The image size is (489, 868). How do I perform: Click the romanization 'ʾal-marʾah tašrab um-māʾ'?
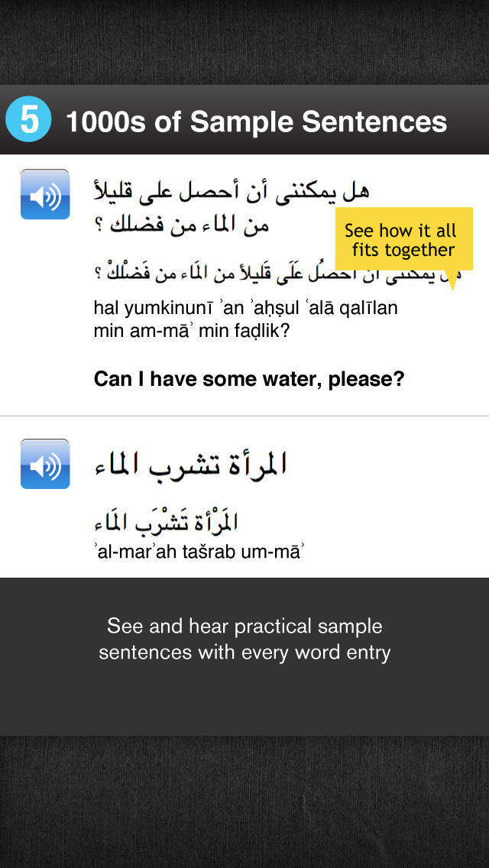199,552
